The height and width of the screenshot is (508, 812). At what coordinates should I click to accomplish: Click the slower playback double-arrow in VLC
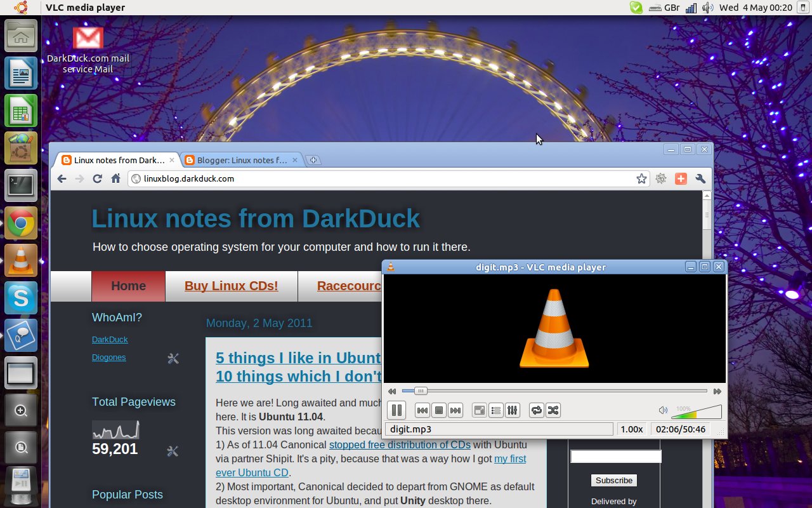click(x=392, y=392)
